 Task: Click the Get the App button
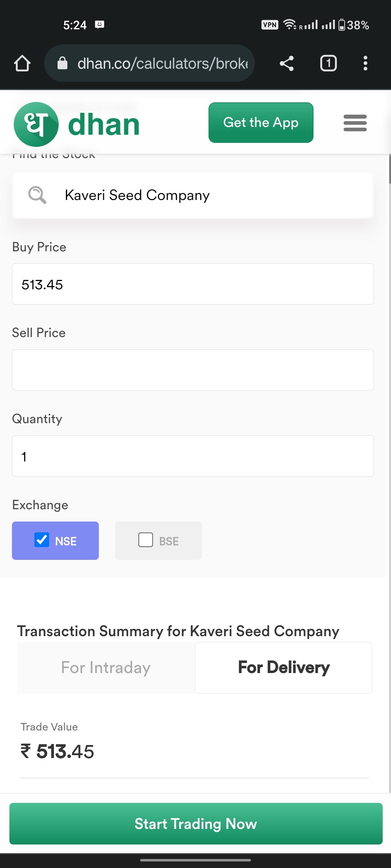click(x=261, y=123)
